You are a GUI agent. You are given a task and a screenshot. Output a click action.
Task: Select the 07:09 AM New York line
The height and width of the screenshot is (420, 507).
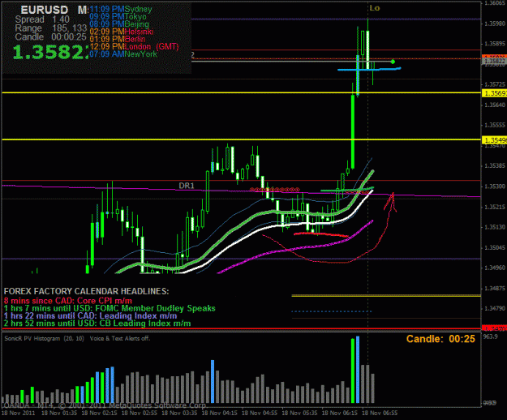click(x=123, y=54)
